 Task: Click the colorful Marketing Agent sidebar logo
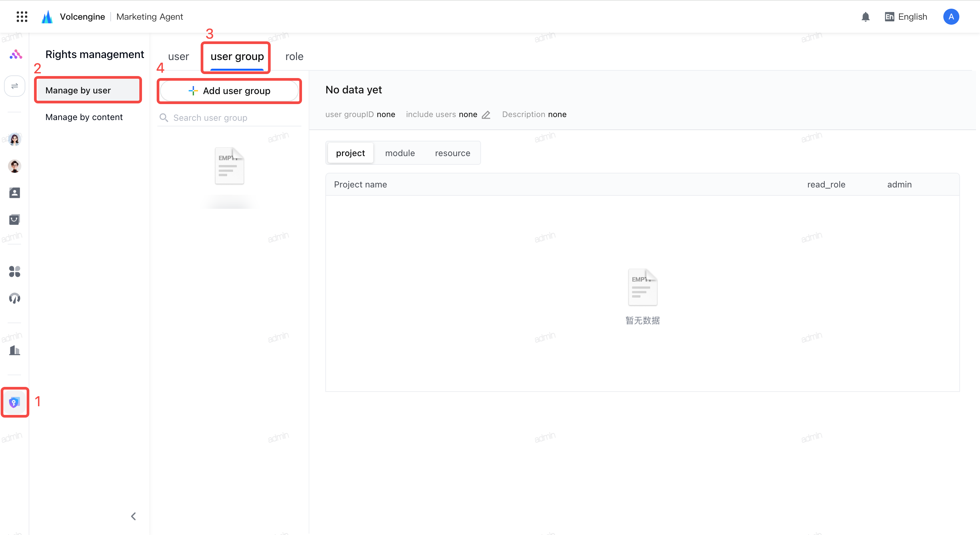[16, 54]
